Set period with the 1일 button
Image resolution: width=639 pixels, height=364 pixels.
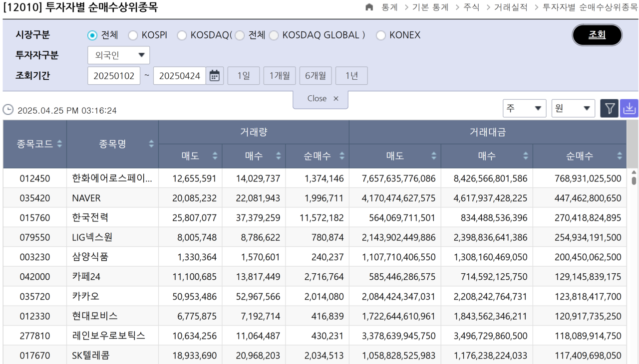click(243, 76)
